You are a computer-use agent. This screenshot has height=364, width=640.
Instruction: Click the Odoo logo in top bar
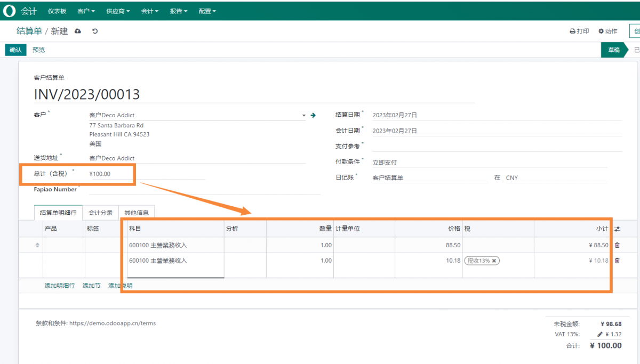9,11
